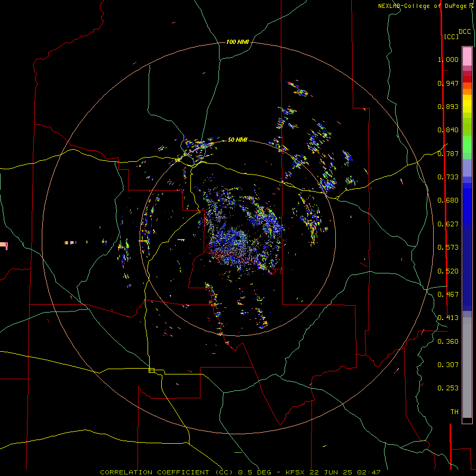
Task: Click the small square marker on the yellow highway
Action: point(151,370)
